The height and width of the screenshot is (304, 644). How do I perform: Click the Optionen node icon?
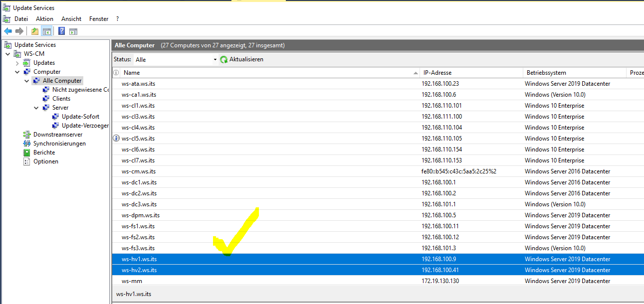coord(27,161)
